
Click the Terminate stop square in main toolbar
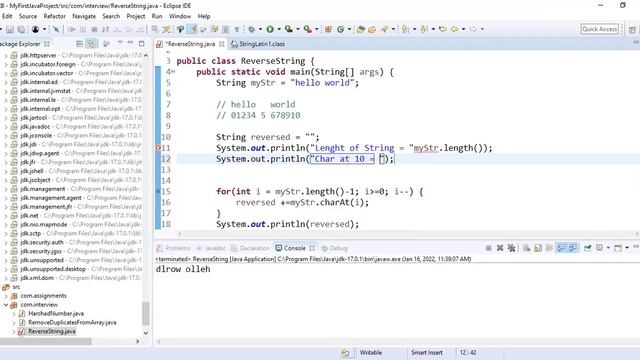coord(94,29)
